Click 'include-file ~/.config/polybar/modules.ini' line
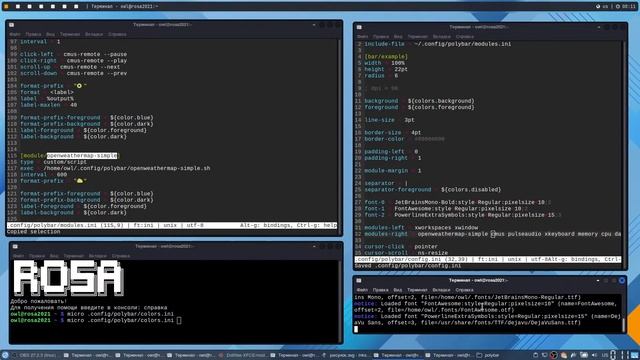This screenshot has height=360, width=640. tap(438, 44)
